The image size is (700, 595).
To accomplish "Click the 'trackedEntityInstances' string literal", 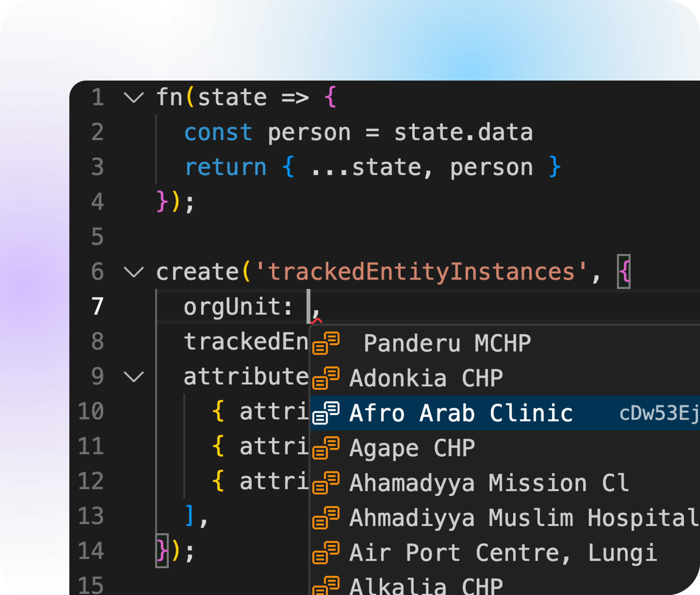I will 421,272.
